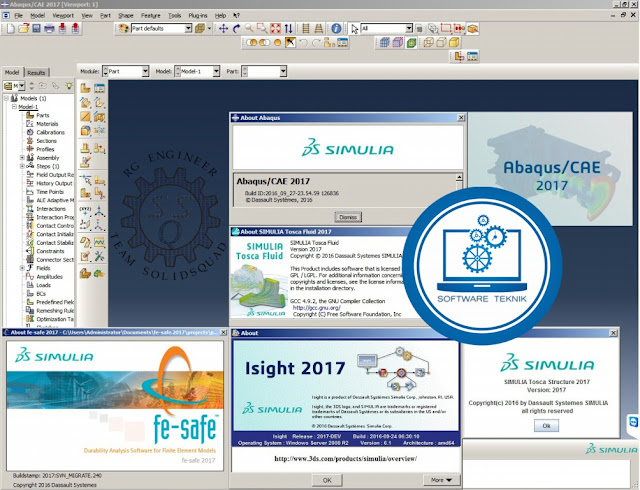Open the Feature menu
640x490 pixels.
[x=151, y=16]
